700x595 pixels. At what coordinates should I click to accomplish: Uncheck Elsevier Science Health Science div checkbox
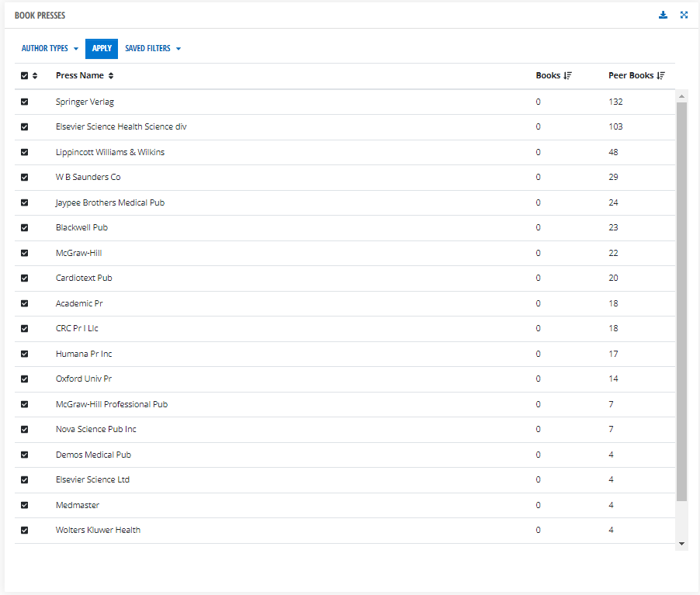(25, 126)
